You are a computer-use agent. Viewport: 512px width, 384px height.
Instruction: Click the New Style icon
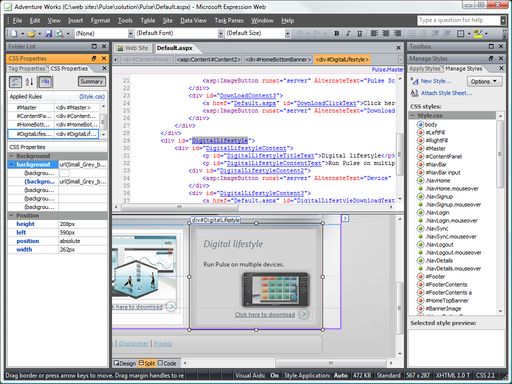tap(414, 81)
